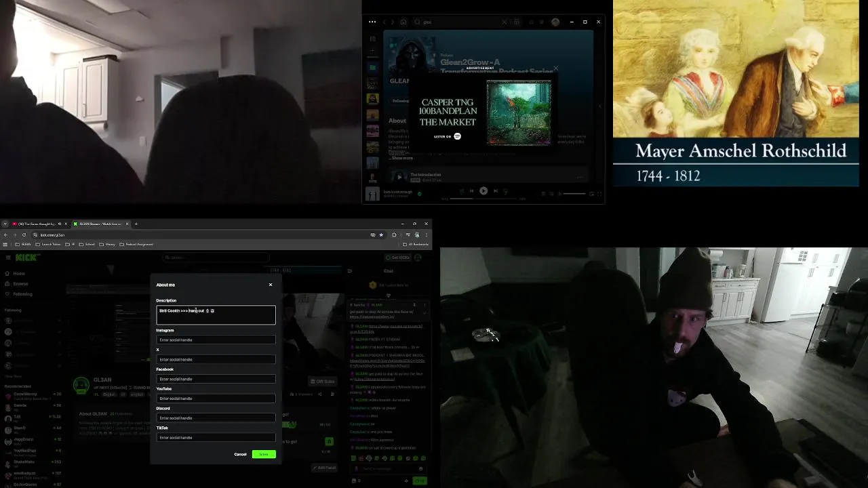
Task: Play The Introduction episode in Spotify
Action: point(399,177)
